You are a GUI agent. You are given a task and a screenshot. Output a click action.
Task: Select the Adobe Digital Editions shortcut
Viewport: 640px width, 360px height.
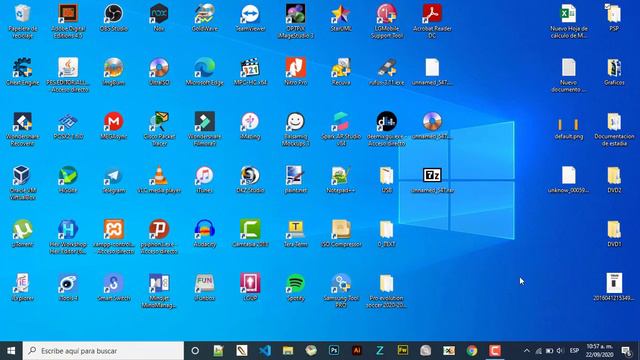(x=68, y=21)
